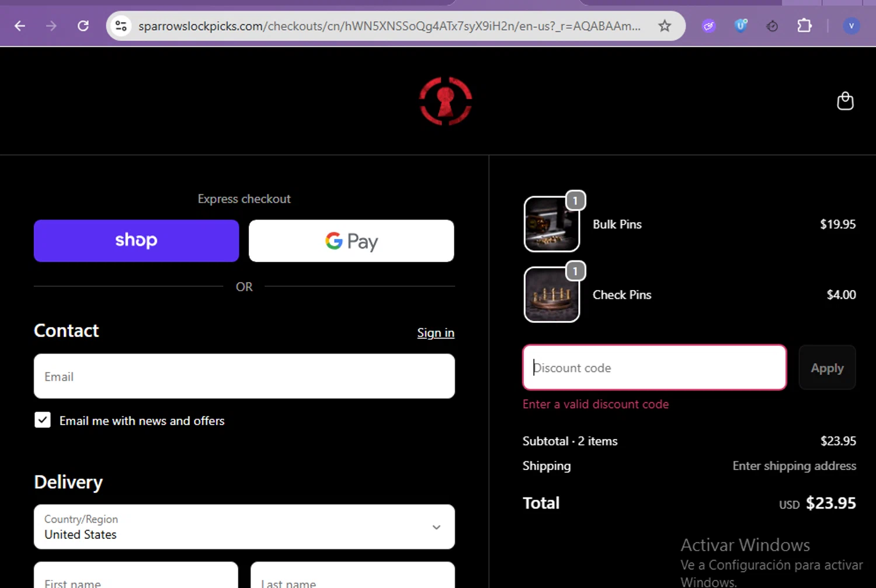The image size is (876, 588).
Task: Click the Sparrows red keyhole logo
Action: (446, 101)
